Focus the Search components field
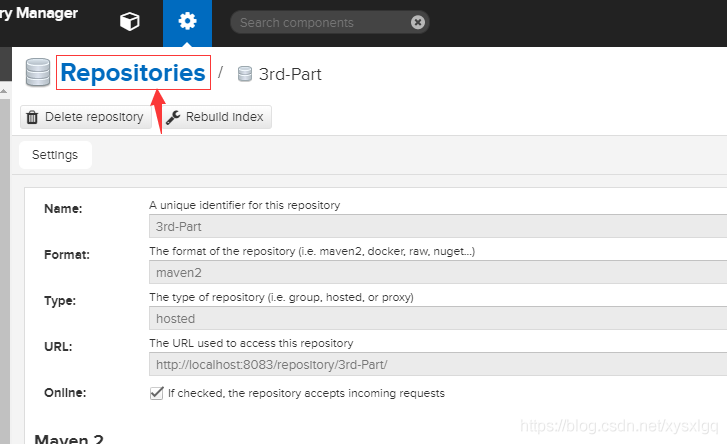The height and width of the screenshot is (444, 727). [320, 22]
